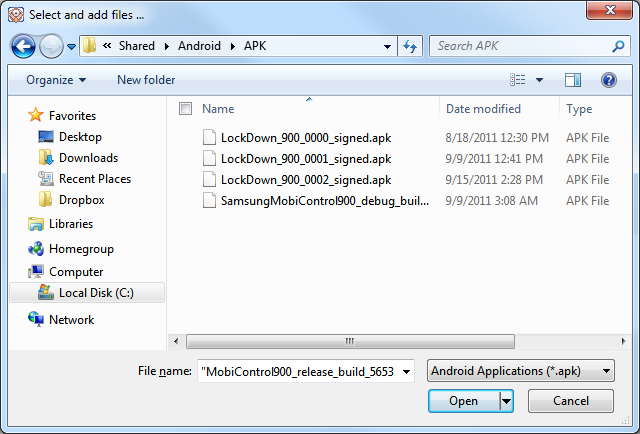Click the Refresh button in address bar

coord(410,46)
